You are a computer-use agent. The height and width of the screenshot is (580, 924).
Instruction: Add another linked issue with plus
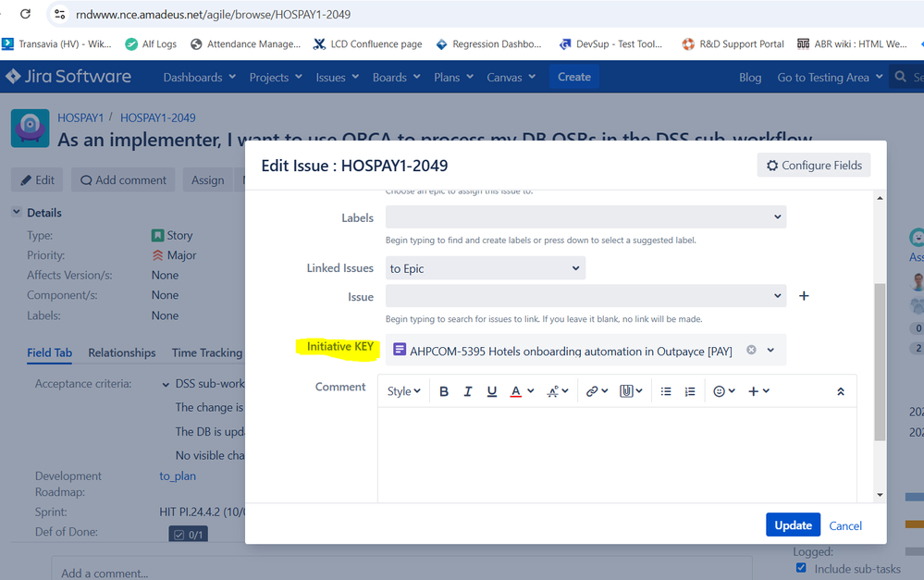(x=804, y=296)
